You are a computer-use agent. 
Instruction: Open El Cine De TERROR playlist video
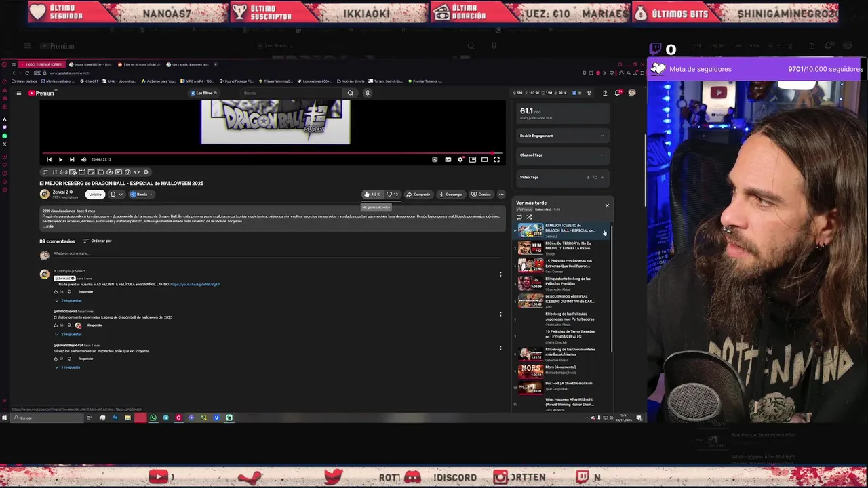click(561, 248)
